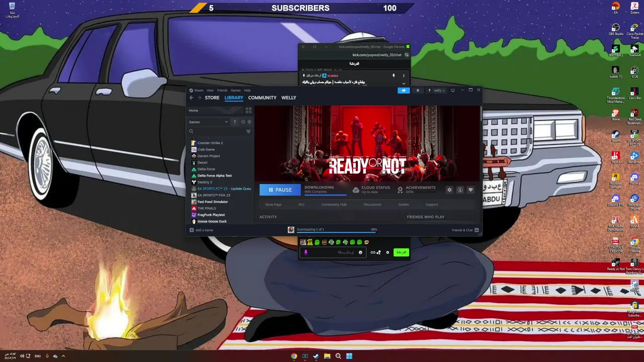Open the STORE tab in Steam
644x362 pixels.
point(212,98)
